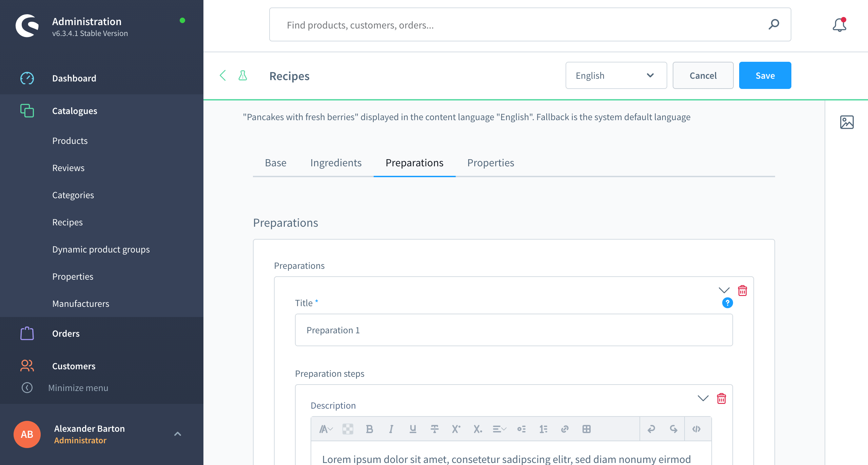Viewport: 868px width, 465px height.
Task: Delete Preparation 1 using the trash icon
Action: [x=743, y=291]
